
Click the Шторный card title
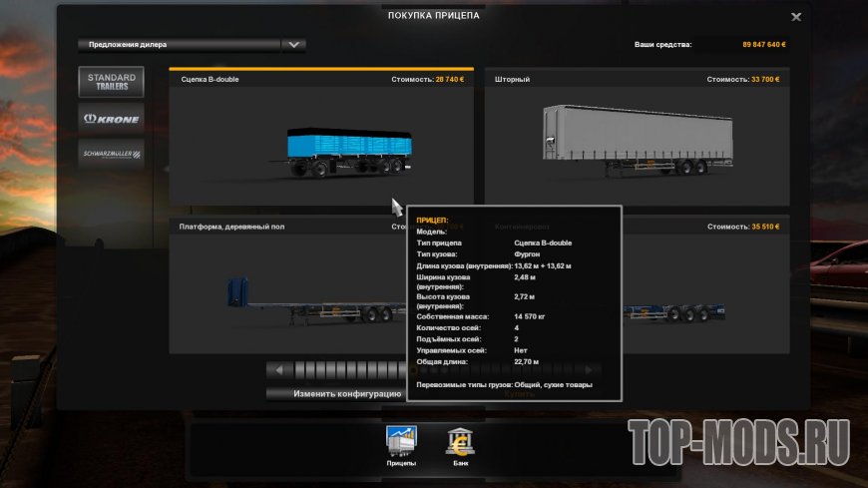(512, 79)
